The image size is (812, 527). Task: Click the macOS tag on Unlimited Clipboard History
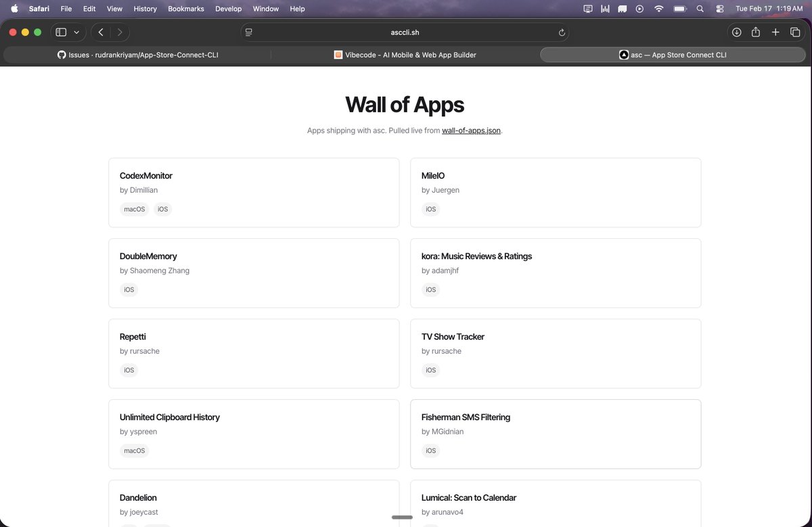134,451
